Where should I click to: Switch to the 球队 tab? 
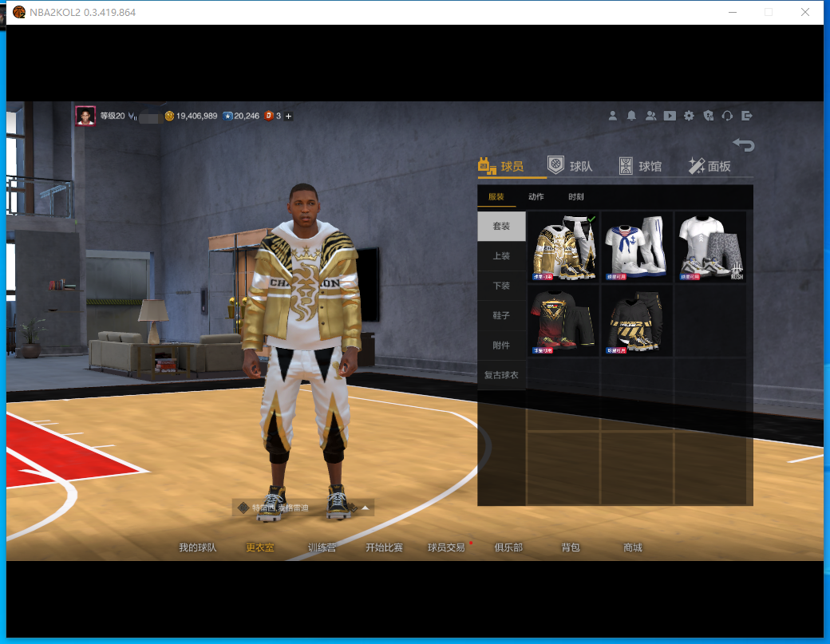click(570, 166)
